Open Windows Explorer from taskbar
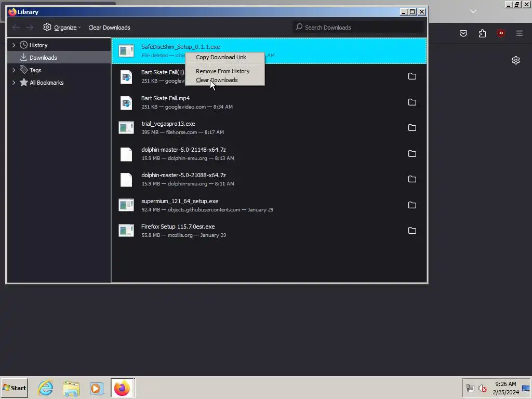The height and width of the screenshot is (399, 532). [71, 388]
